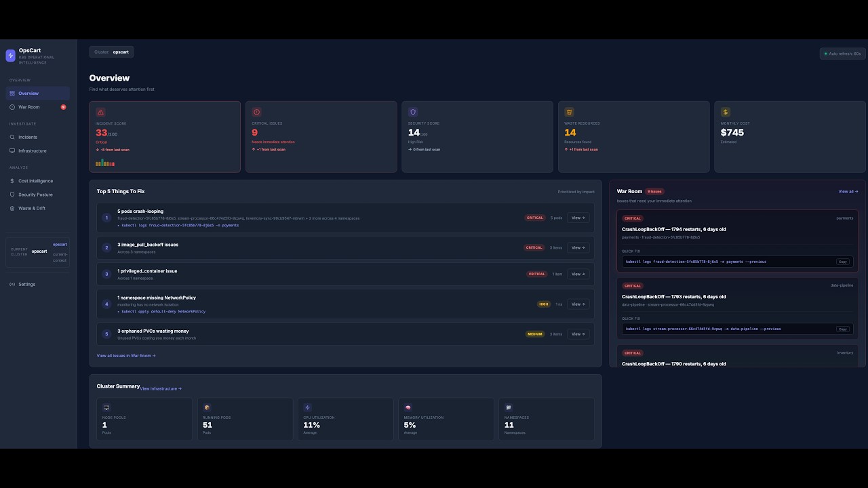
Task: Click the shield icon on Security Score card
Action: coord(413,112)
